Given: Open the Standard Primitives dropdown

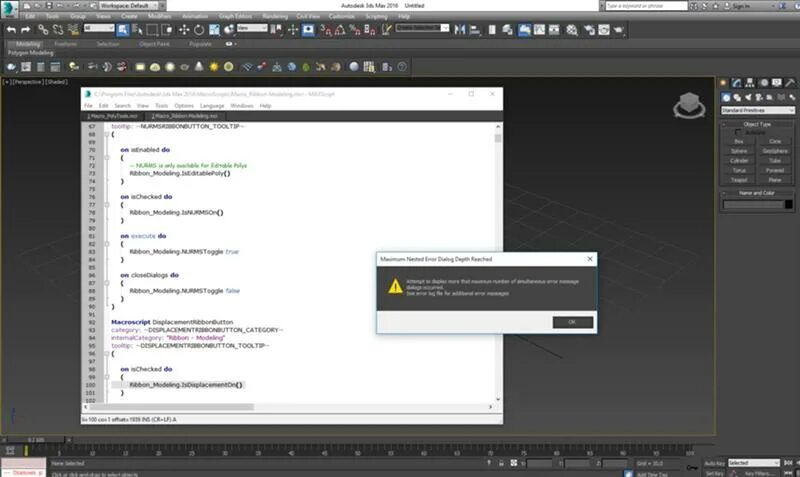Looking at the screenshot, I should pyautogui.click(x=758, y=110).
